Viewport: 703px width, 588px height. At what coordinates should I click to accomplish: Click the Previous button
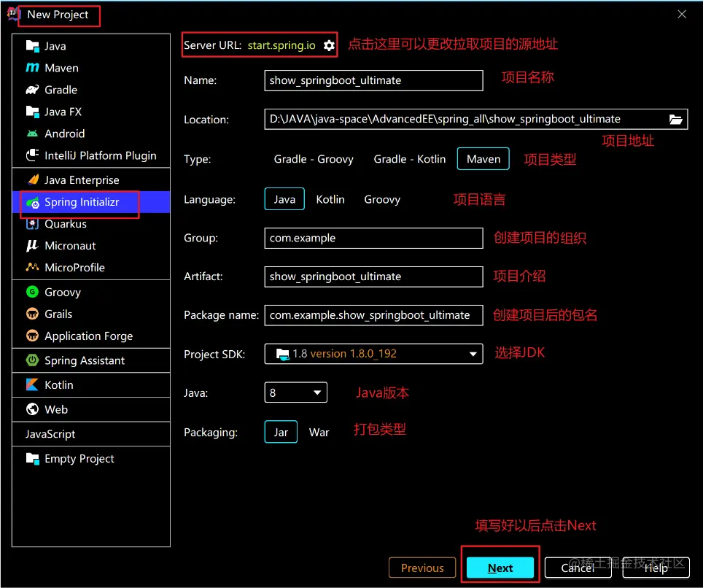pos(422,568)
